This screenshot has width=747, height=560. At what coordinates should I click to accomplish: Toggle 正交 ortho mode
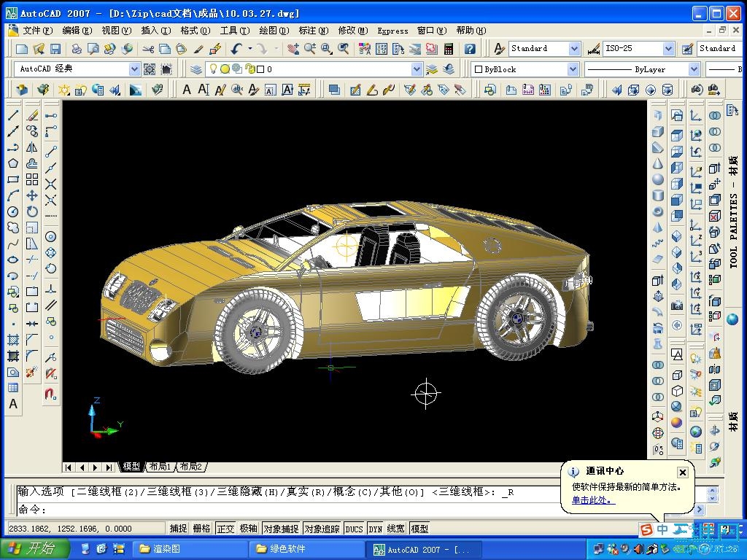click(x=225, y=528)
